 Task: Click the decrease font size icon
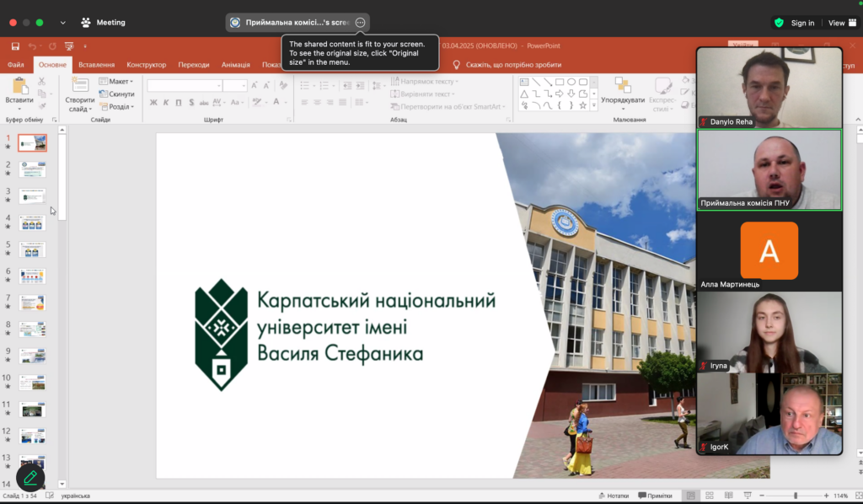click(266, 85)
